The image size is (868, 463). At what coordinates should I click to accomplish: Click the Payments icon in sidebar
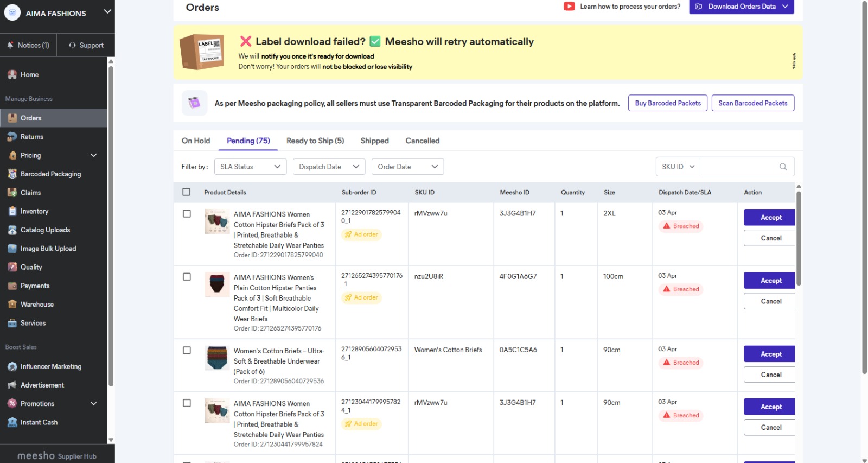point(12,286)
